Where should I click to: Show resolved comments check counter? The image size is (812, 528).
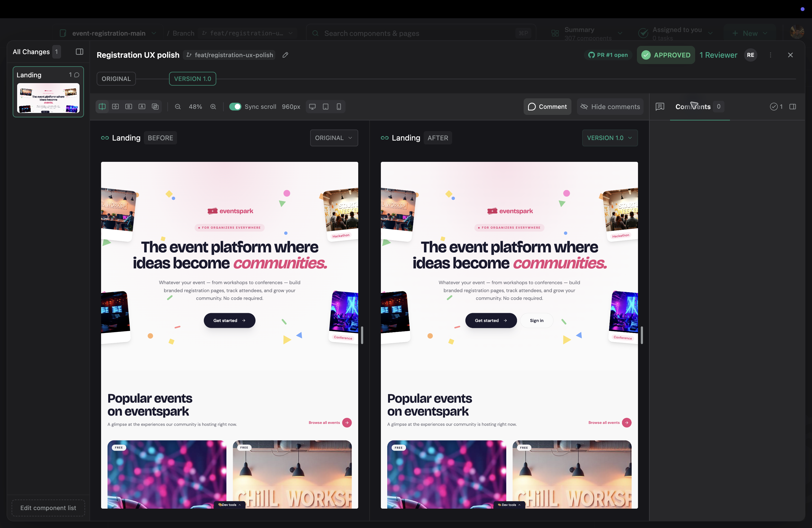776,107
